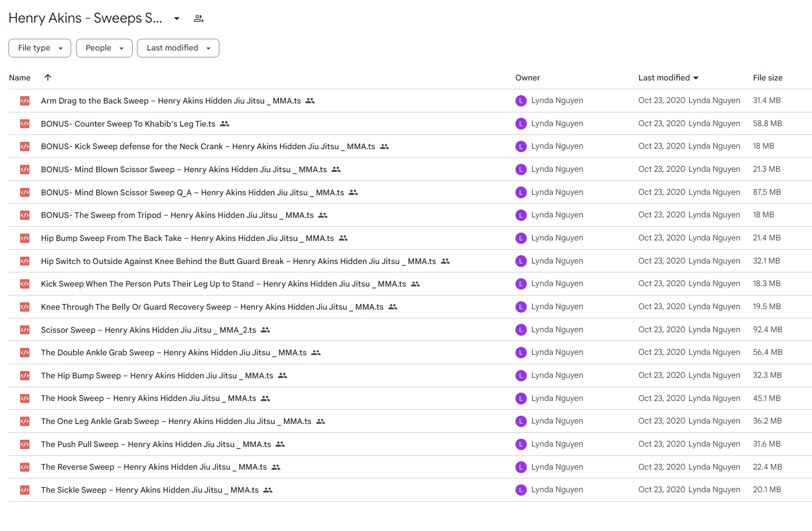Click shared icon next to The Sickle Sweep file
Viewport: 812px width, 531px height.
(268, 490)
